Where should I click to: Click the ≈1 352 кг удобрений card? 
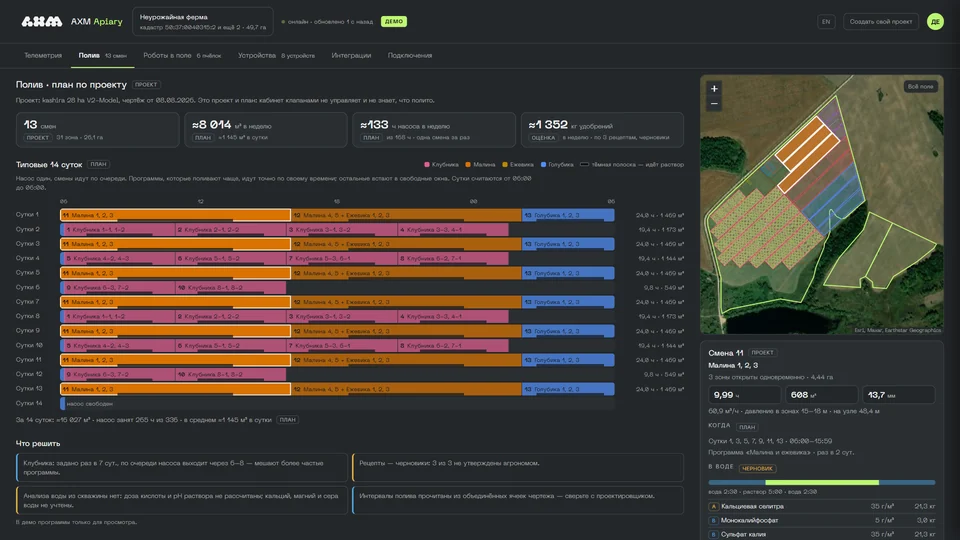602,130
